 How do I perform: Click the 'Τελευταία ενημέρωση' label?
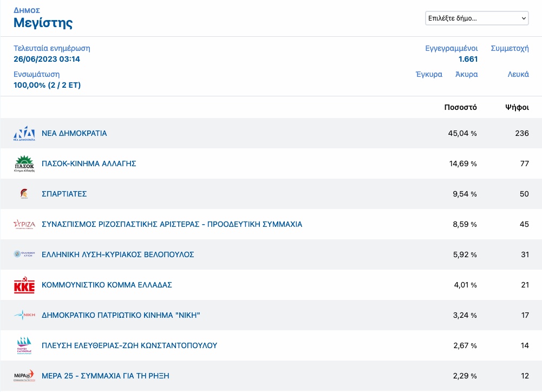pyautogui.click(x=52, y=48)
